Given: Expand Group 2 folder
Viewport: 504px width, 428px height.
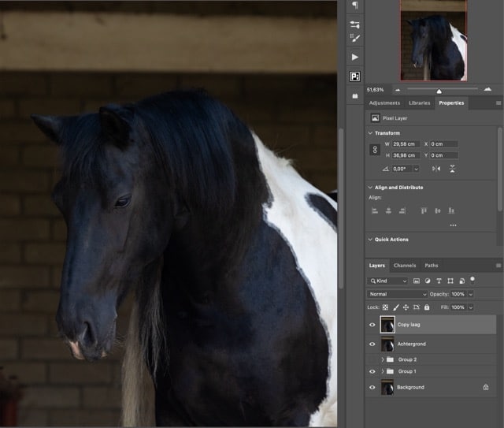Looking at the screenshot, I should [x=383, y=359].
